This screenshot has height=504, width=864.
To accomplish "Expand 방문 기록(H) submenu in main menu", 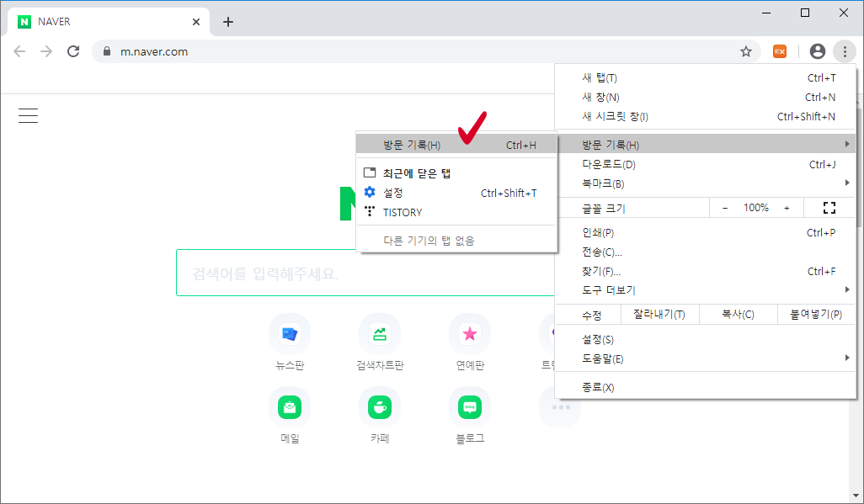I will [706, 145].
